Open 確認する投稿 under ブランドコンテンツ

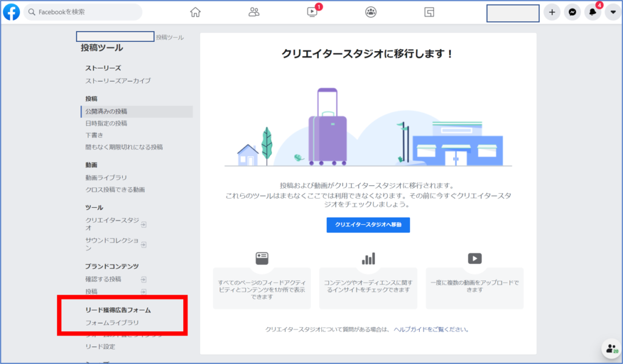click(103, 279)
